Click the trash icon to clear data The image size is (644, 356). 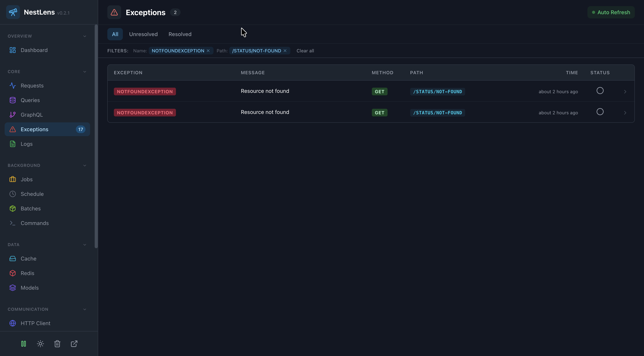coord(57,344)
